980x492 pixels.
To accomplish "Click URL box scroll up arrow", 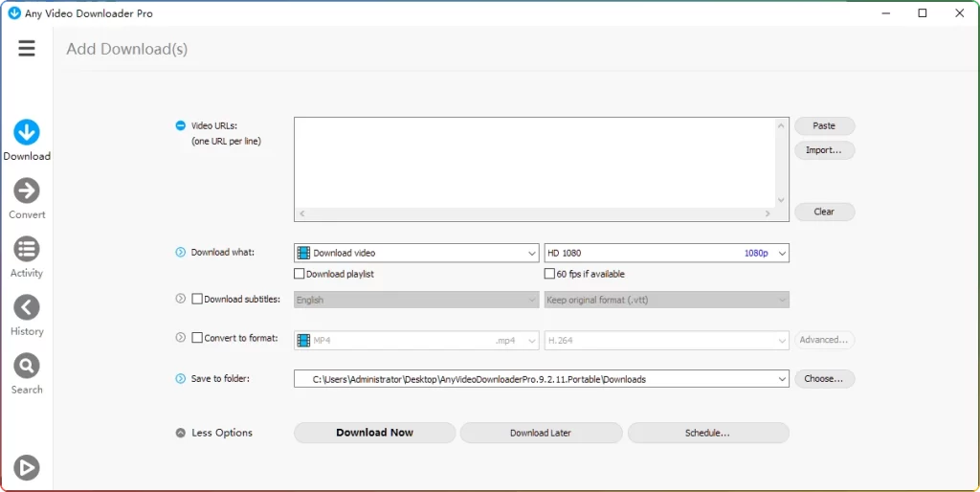I will (781, 125).
